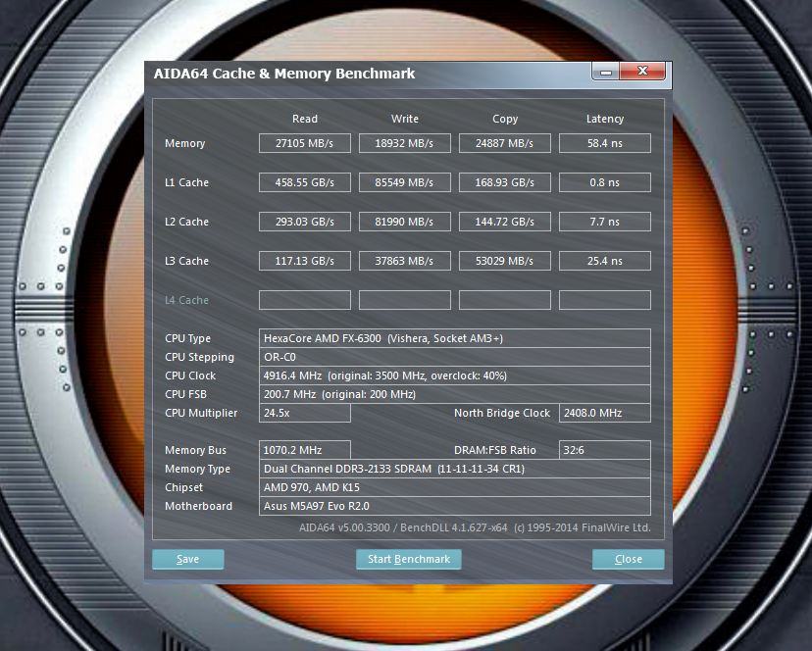Screen dimensions: 812x651
Task: Select CPU Multiplier value 24.5x
Action: click(304, 413)
